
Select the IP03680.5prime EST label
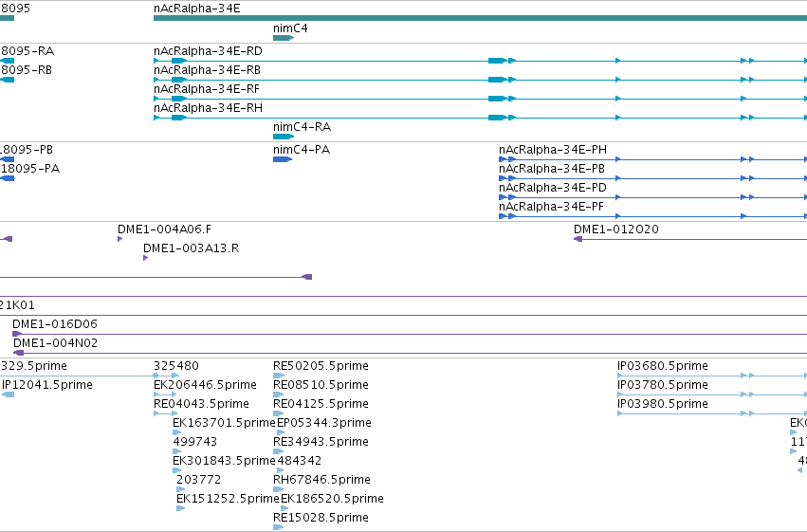click(663, 366)
